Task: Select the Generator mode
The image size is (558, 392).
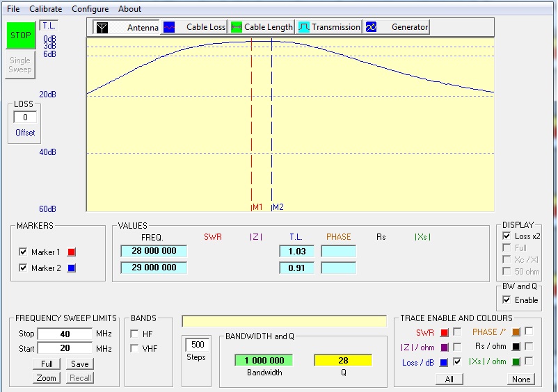Action: point(372,27)
